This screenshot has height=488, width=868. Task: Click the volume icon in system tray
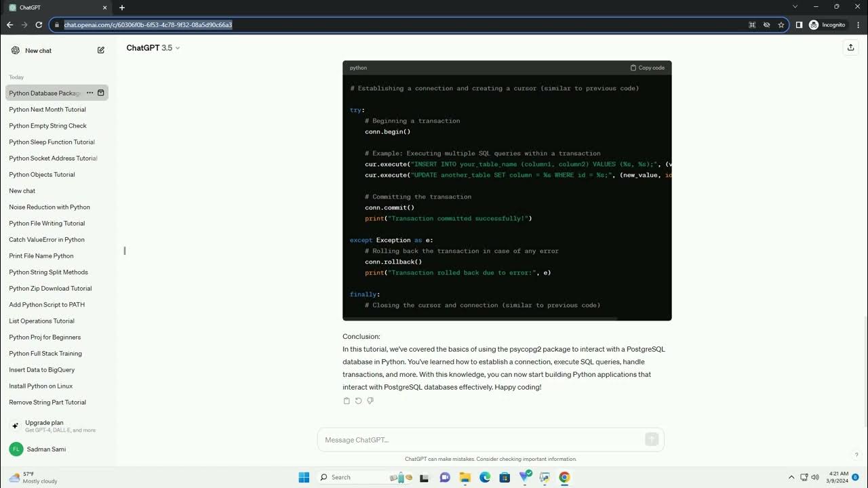click(814, 477)
